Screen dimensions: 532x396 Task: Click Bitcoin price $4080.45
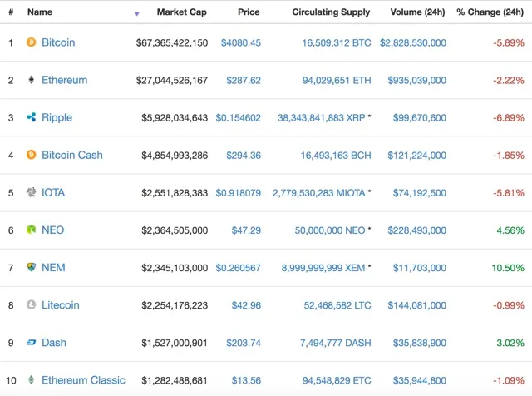[x=241, y=42]
